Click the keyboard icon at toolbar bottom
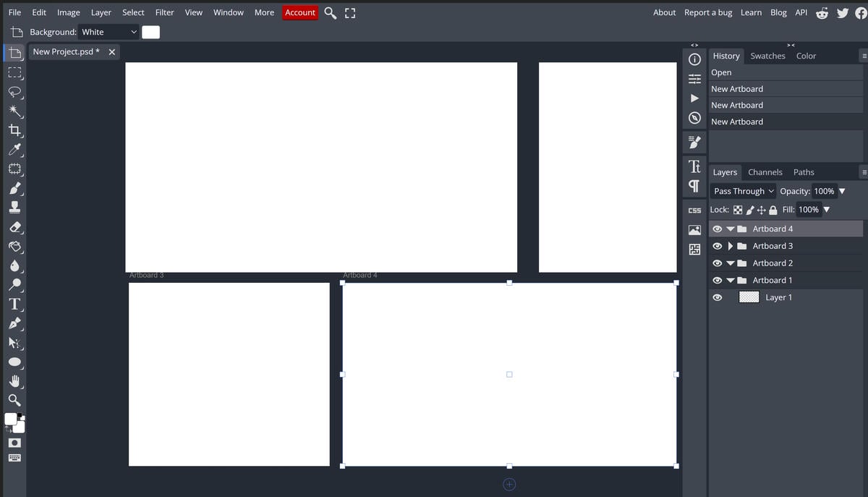 pyautogui.click(x=14, y=458)
